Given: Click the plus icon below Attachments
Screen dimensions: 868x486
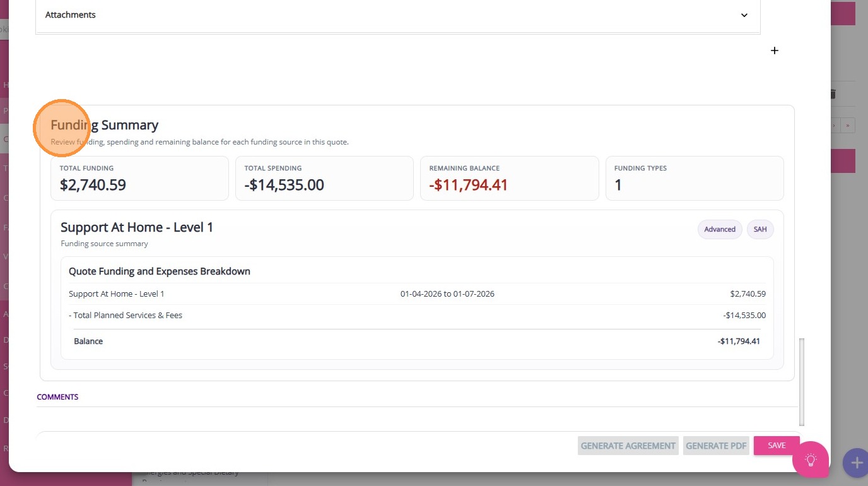Looking at the screenshot, I should pos(775,50).
